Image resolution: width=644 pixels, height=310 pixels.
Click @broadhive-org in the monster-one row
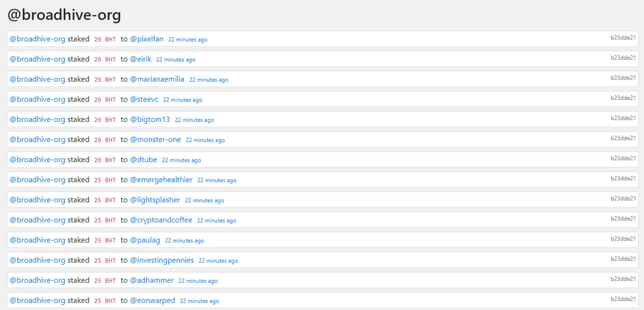[x=38, y=139]
